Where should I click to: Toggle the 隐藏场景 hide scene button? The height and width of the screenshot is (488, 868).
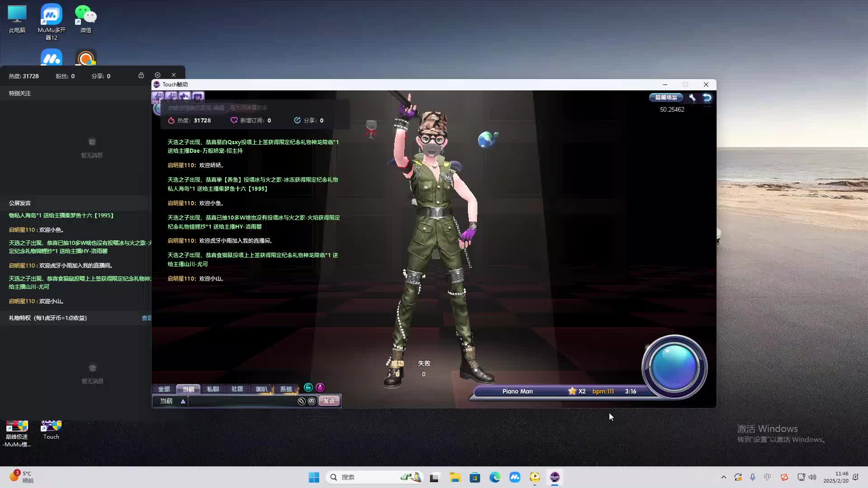666,98
